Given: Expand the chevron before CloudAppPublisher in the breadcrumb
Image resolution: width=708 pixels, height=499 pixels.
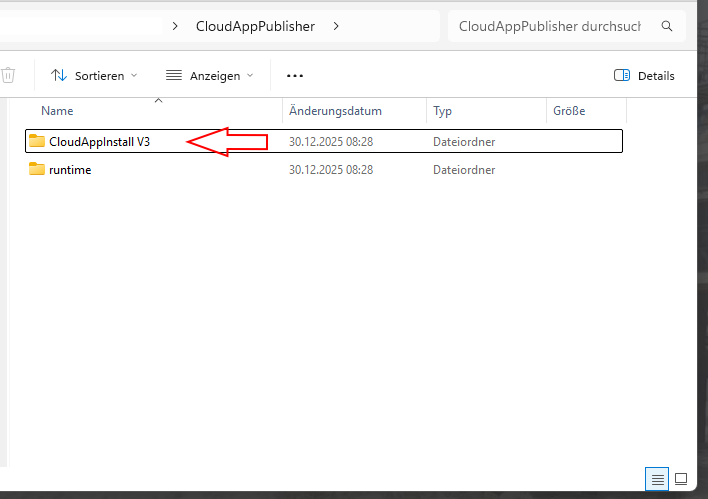Looking at the screenshot, I should coord(177,26).
